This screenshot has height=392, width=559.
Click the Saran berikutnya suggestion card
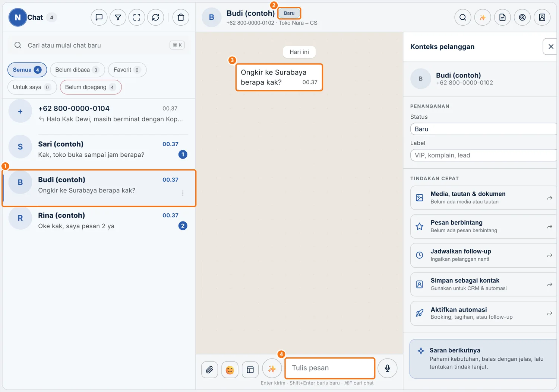pos(483,359)
